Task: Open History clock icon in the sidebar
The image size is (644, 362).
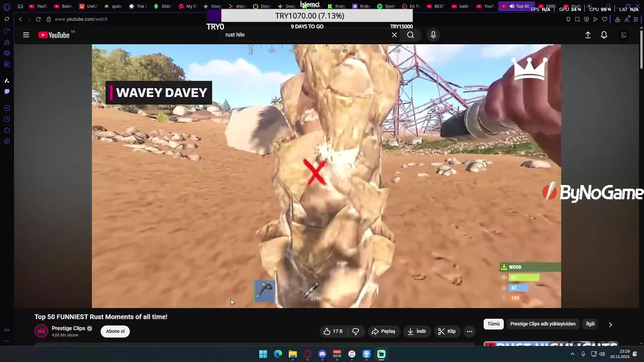Action: [x=7, y=119]
